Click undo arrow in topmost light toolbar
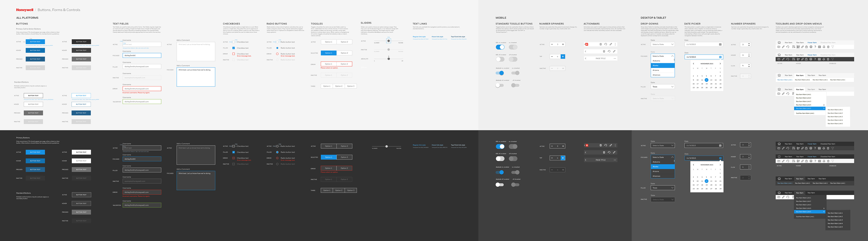 coord(788,47)
